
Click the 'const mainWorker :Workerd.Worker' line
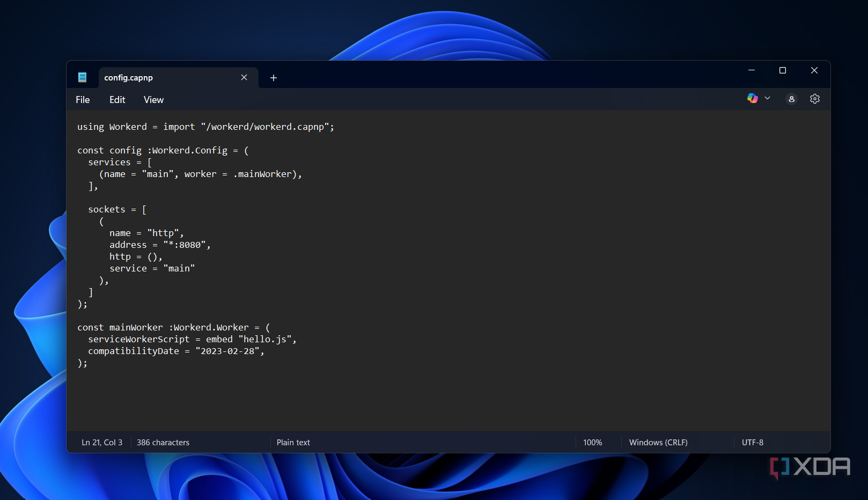coord(174,328)
